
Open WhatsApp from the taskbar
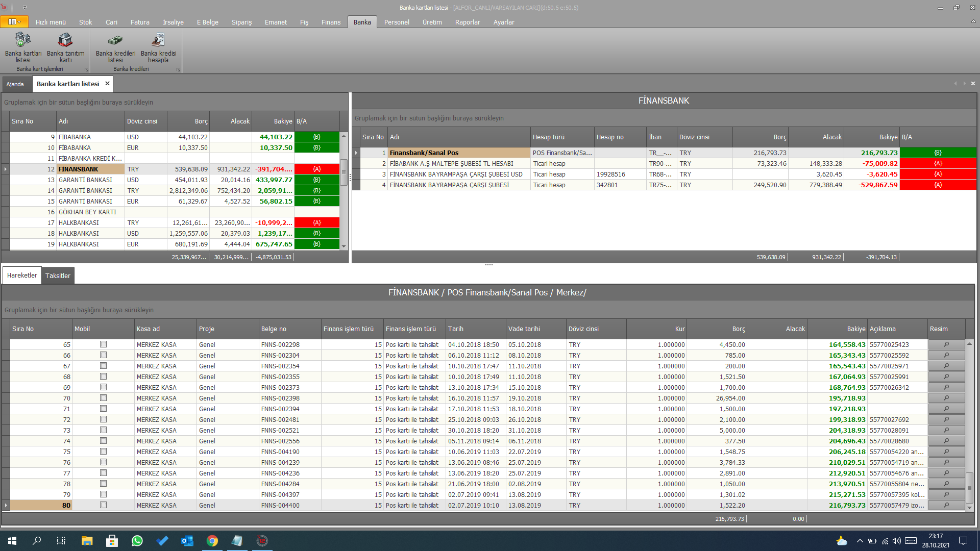coord(137,541)
